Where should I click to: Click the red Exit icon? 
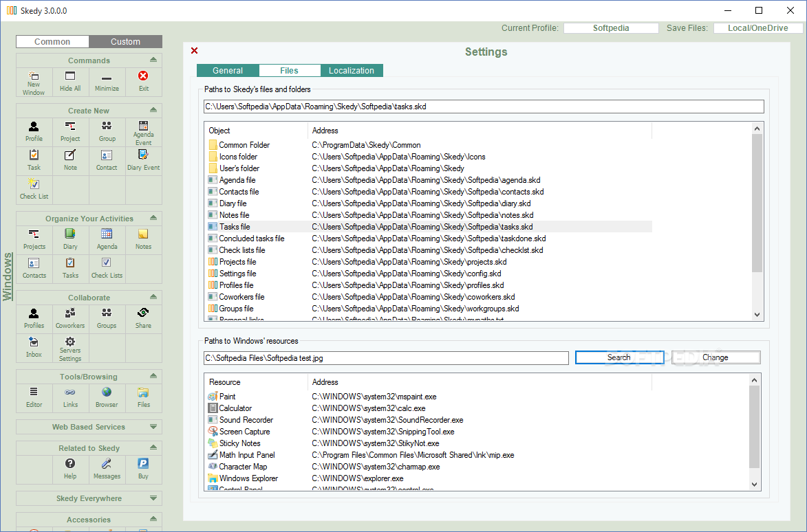coord(144,82)
